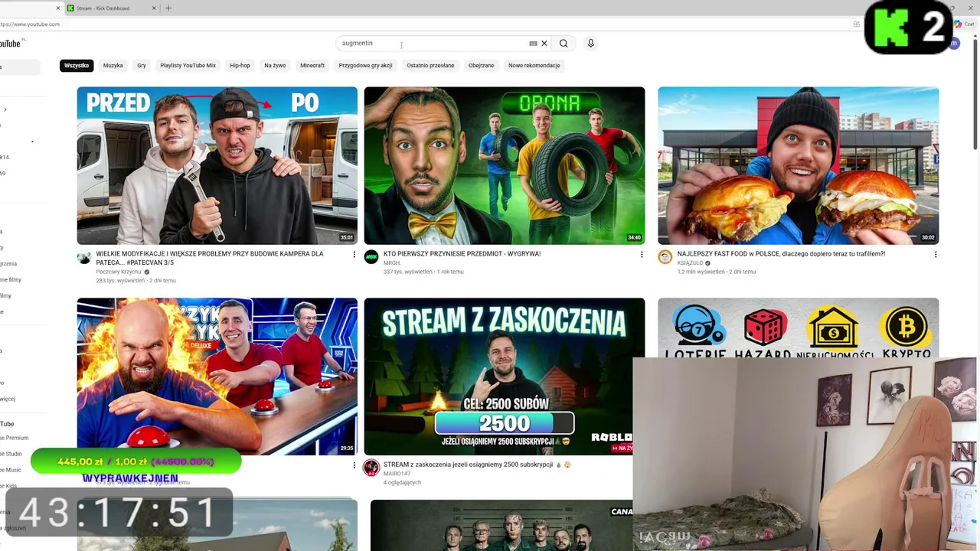Click the 34:40 duration badge
The height and width of the screenshot is (551, 980).
click(x=634, y=237)
